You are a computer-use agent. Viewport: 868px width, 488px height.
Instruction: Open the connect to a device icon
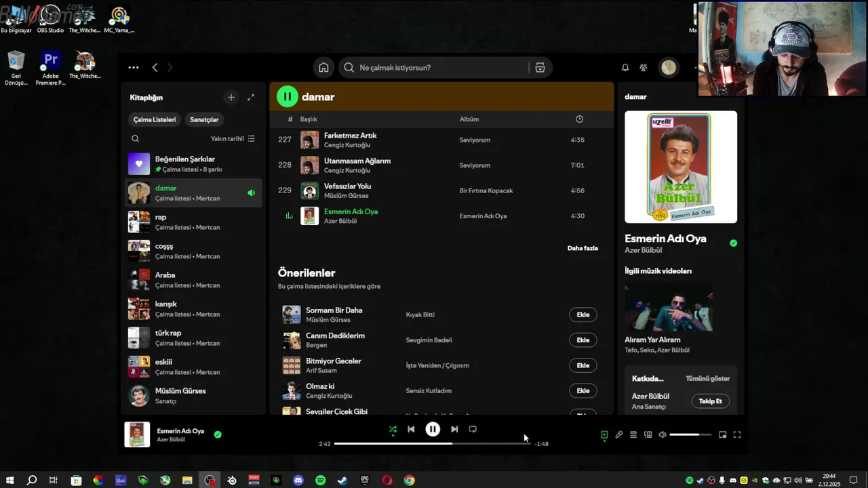coord(648,434)
